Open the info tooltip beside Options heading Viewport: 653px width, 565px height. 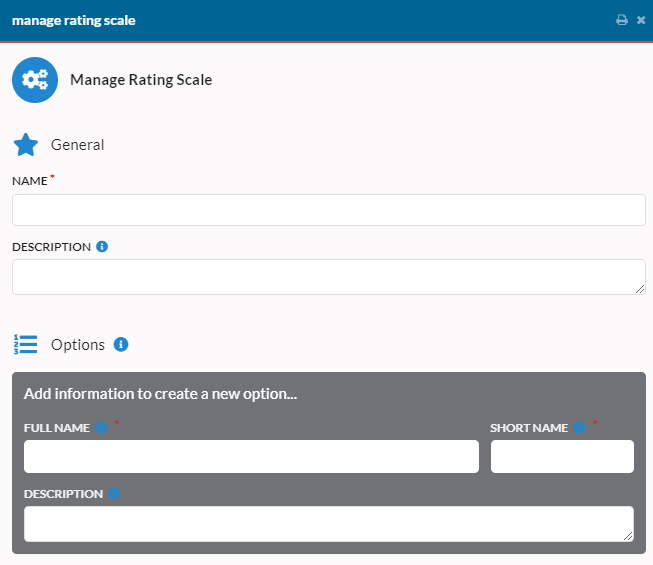121,344
